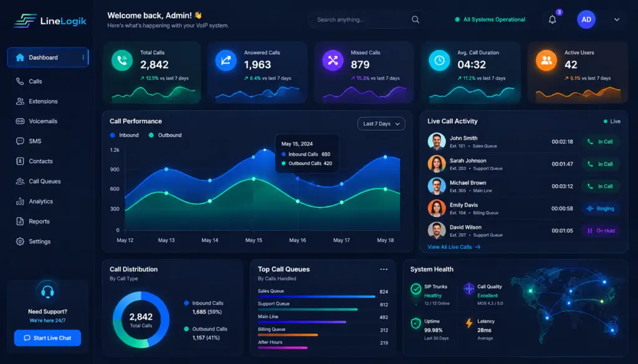The height and width of the screenshot is (364, 638).
Task: Click the Start Live Chat button
Action: tap(47, 338)
